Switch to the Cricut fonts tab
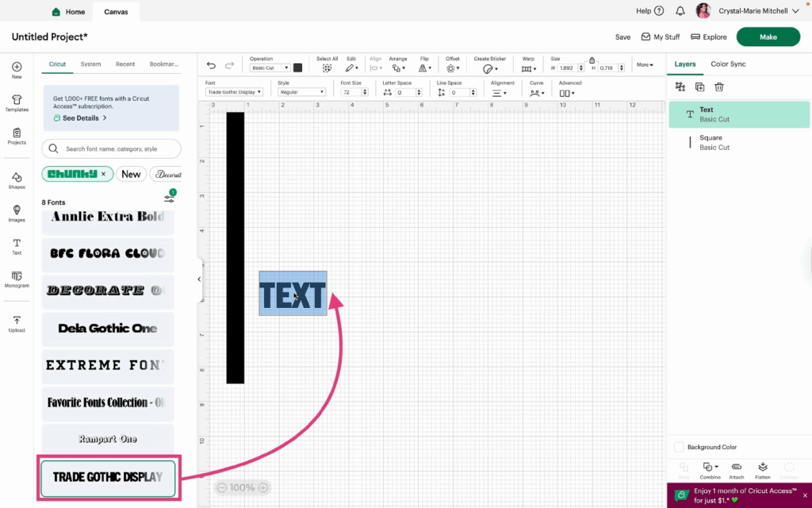The height and width of the screenshot is (508, 812). tap(57, 64)
